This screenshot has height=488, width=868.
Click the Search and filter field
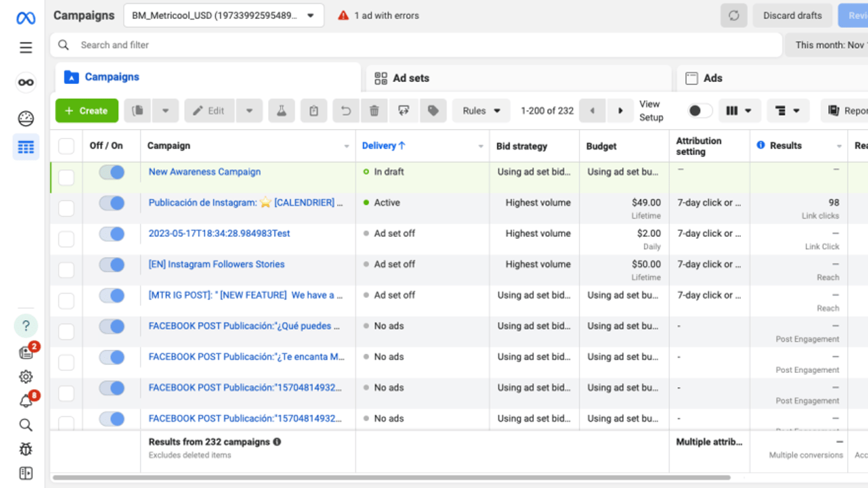(x=419, y=45)
